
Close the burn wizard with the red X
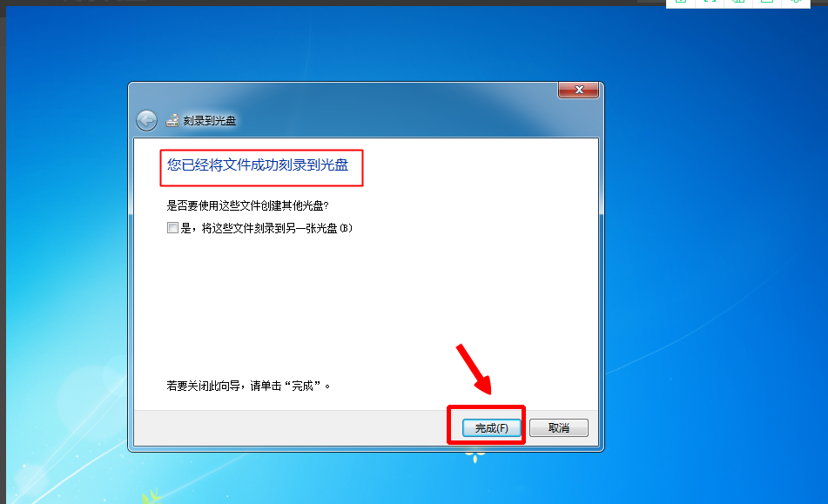tap(578, 91)
